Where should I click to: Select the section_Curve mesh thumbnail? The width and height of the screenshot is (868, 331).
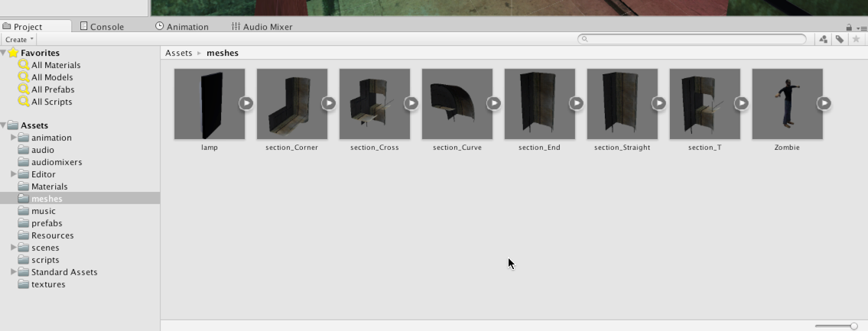[x=457, y=104]
